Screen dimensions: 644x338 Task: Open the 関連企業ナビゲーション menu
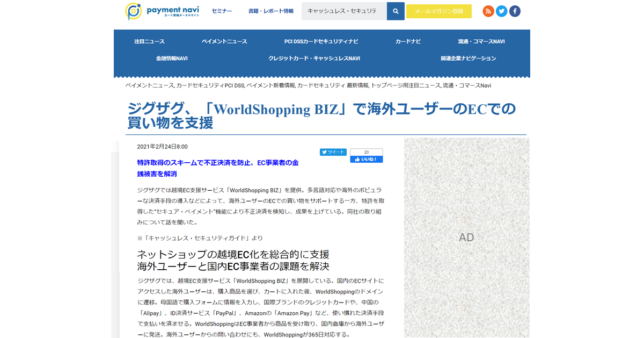coord(469,58)
